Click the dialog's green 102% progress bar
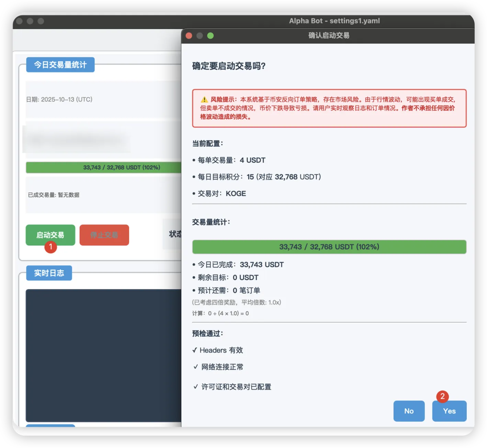 point(329,247)
